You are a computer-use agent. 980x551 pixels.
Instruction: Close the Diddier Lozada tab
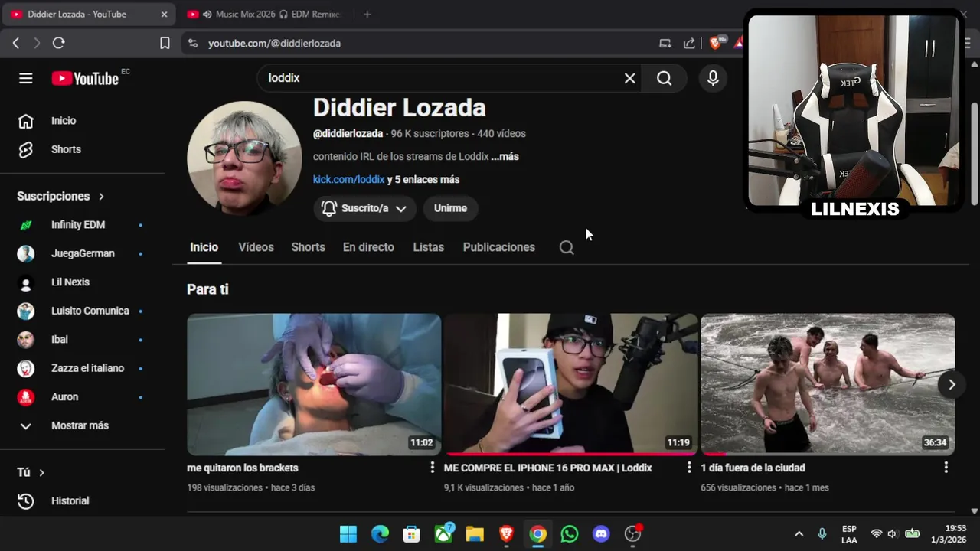164,15
